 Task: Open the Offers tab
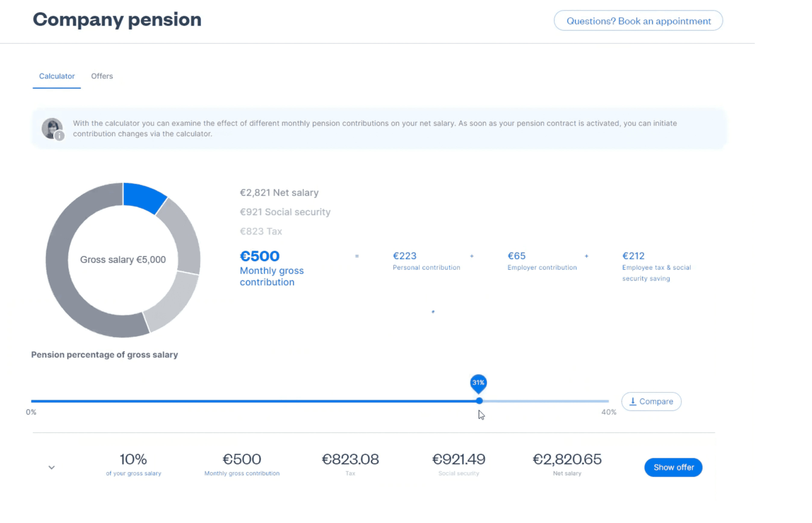click(102, 76)
